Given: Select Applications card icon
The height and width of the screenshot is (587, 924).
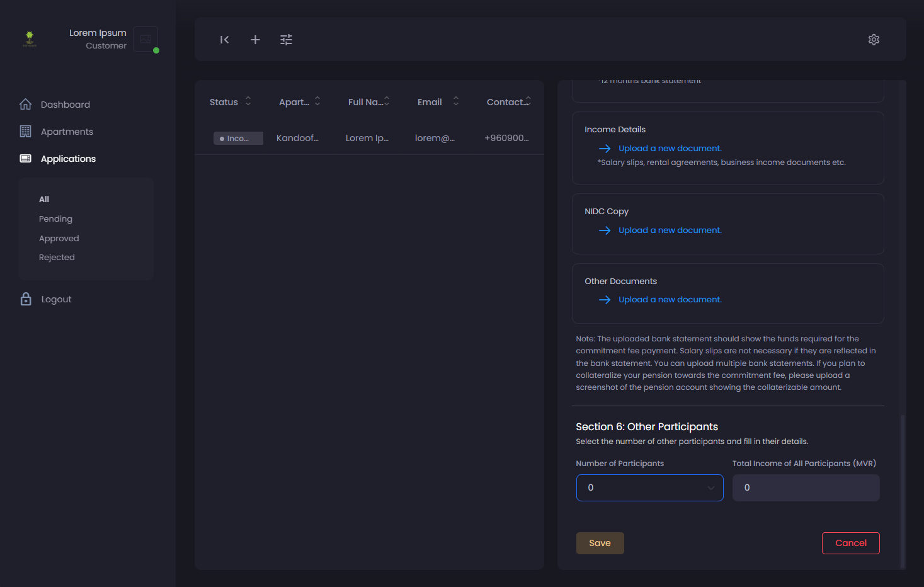Looking at the screenshot, I should [x=26, y=158].
